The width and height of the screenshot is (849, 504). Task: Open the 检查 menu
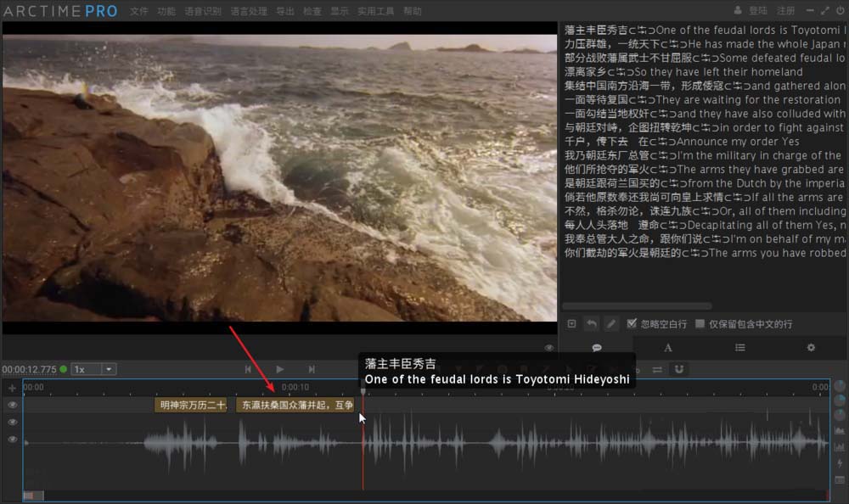coord(312,11)
